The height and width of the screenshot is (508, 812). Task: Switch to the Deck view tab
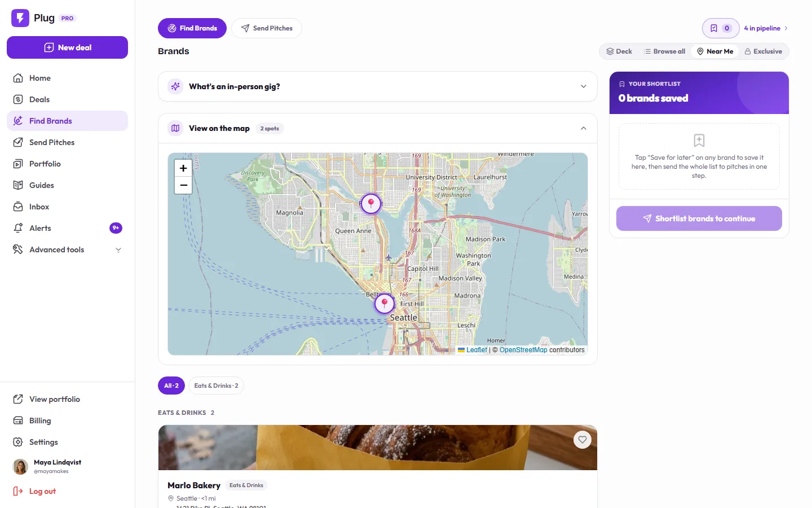(619, 51)
